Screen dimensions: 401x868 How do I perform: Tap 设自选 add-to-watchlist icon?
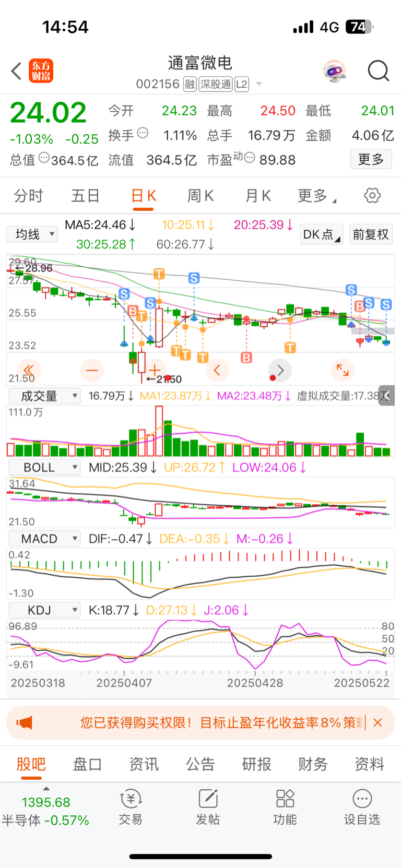click(x=362, y=807)
